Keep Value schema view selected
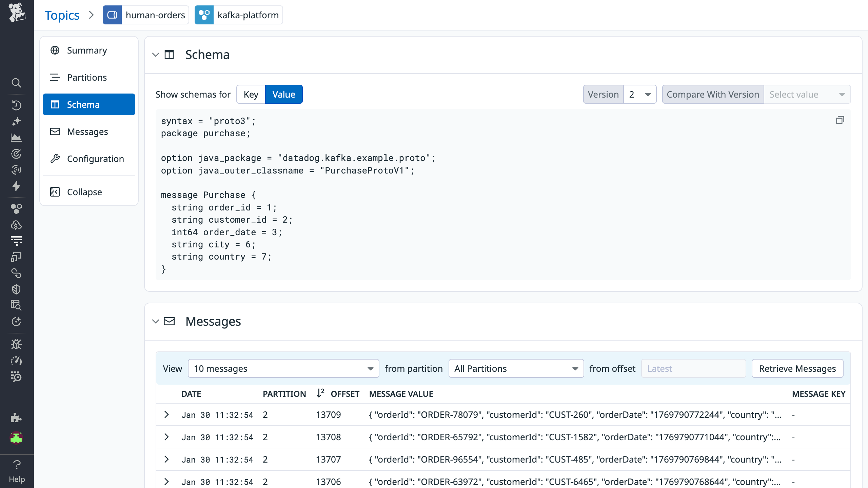 (284, 94)
